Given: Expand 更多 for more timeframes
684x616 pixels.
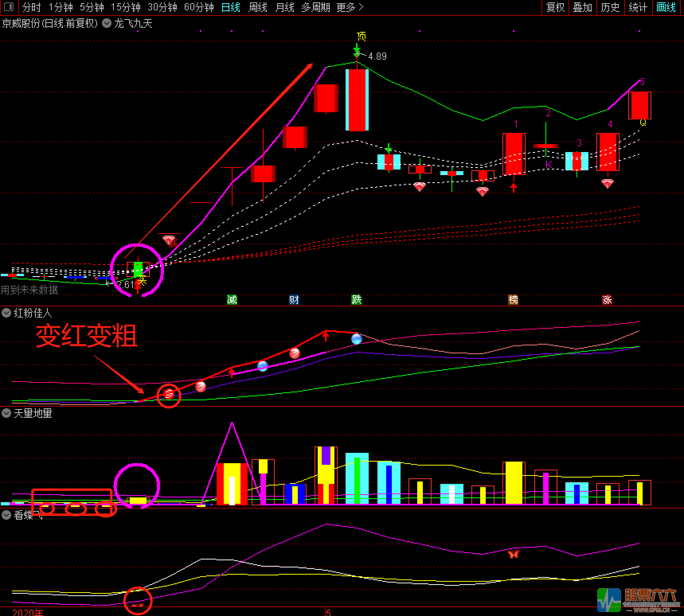Looking at the screenshot, I should [x=350, y=7].
